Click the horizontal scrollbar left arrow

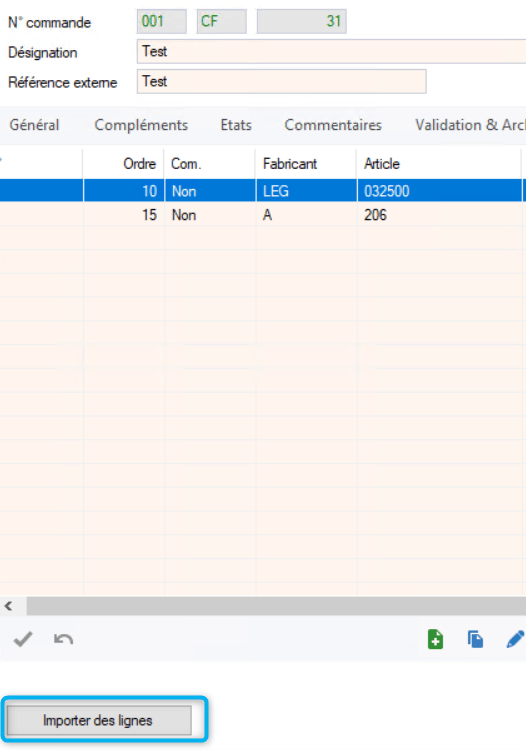(9, 606)
